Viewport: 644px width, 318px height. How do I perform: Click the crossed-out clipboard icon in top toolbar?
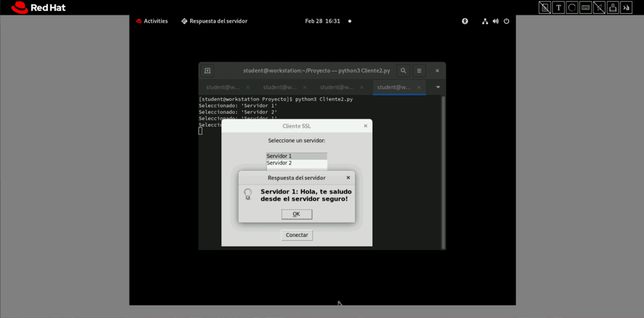coord(544,8)
